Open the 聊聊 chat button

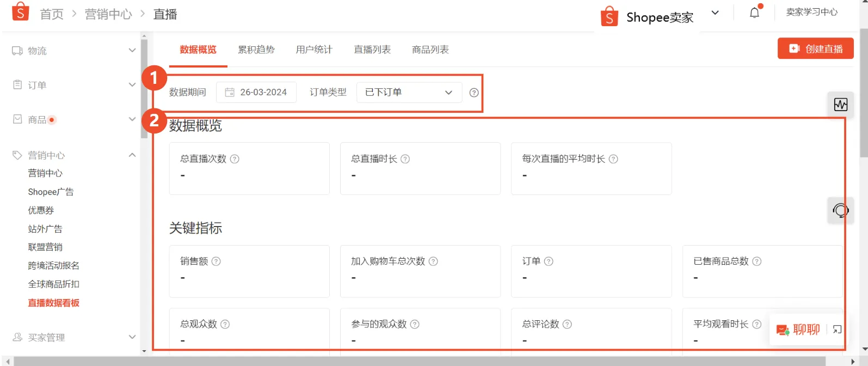pyautogui.click(x=798, y=330)
